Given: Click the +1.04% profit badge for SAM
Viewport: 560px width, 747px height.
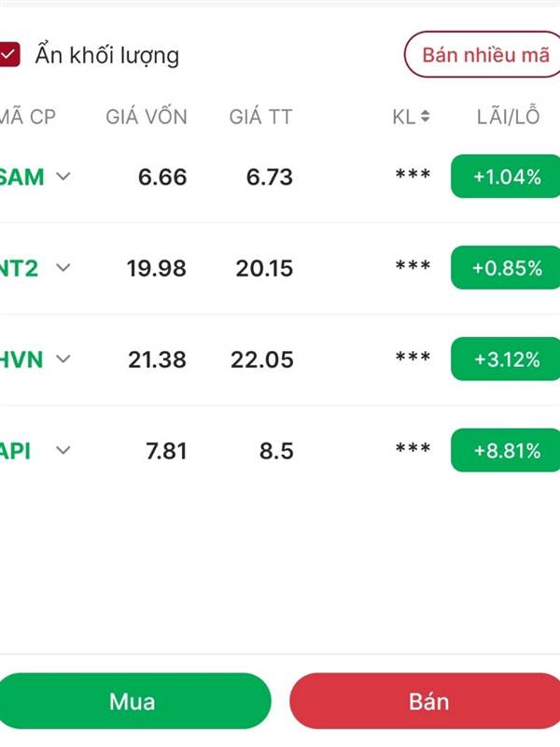Looking at the screenshot, I should coord(507,176).
